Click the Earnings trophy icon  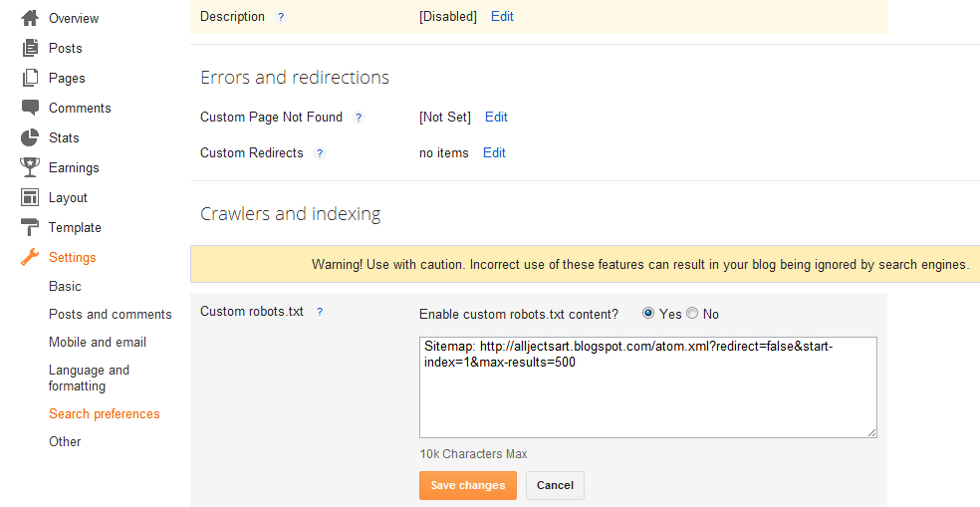point(30,167)
